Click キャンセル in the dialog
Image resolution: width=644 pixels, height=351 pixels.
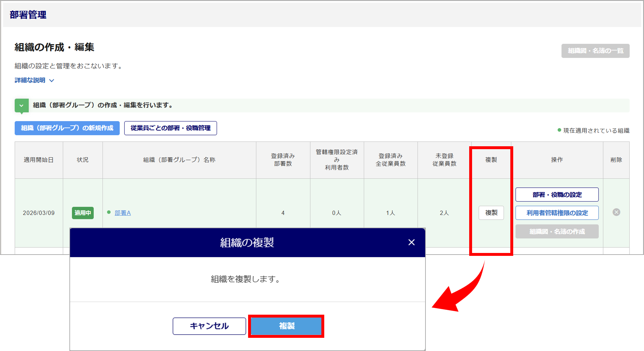click(x=209, y=326)
